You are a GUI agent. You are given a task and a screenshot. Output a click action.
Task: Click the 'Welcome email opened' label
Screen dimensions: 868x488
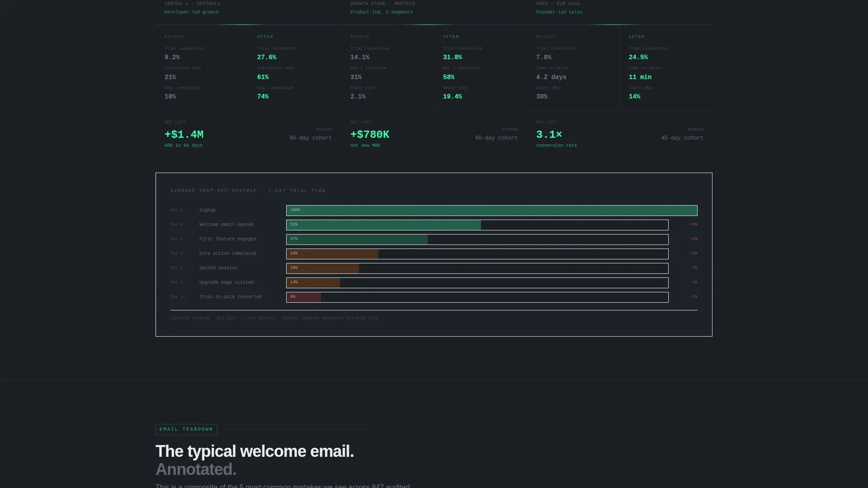pyautogui.click(x=226, y=225)
